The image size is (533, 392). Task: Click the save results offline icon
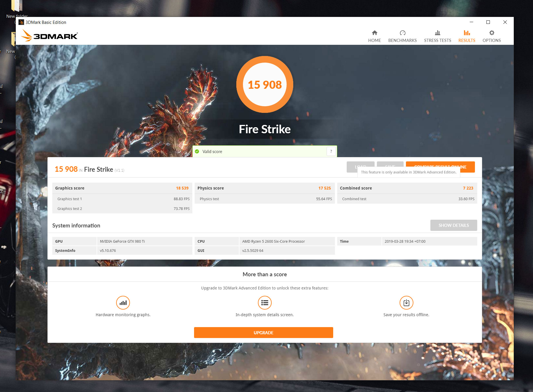tap(406, 303)
